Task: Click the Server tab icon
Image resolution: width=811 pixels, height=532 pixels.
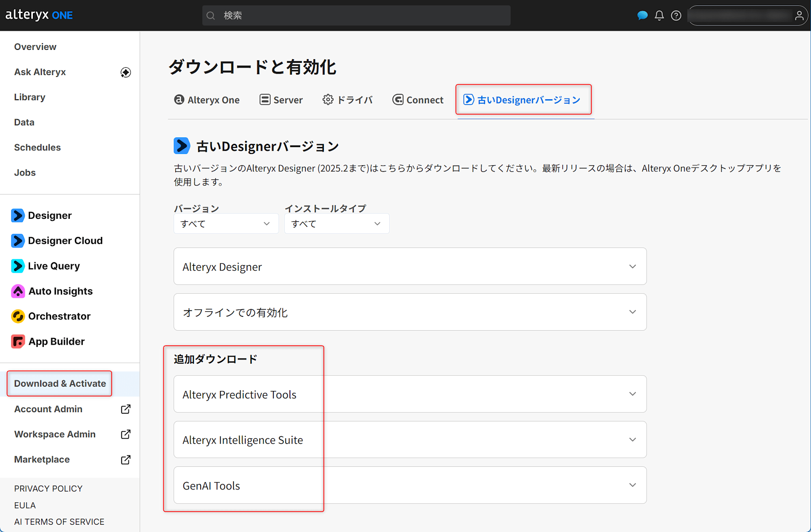Action: point(265,99)
